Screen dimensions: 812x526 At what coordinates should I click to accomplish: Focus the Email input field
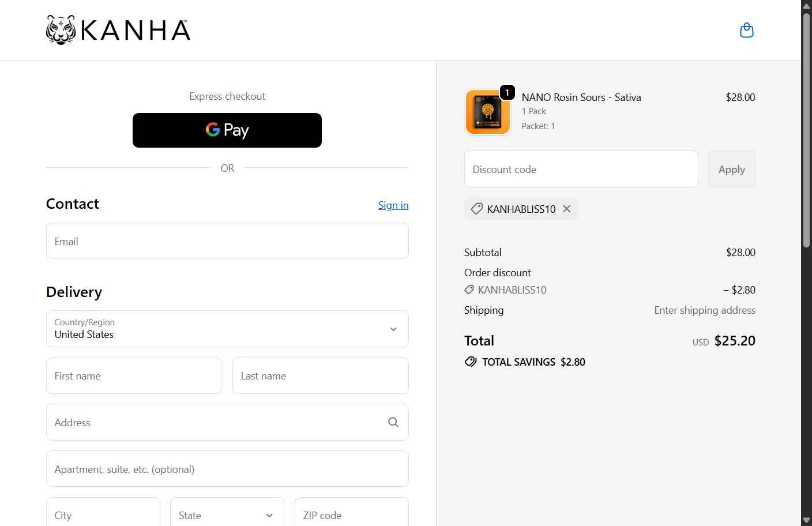pyautogui.click(x=227, y=241)
